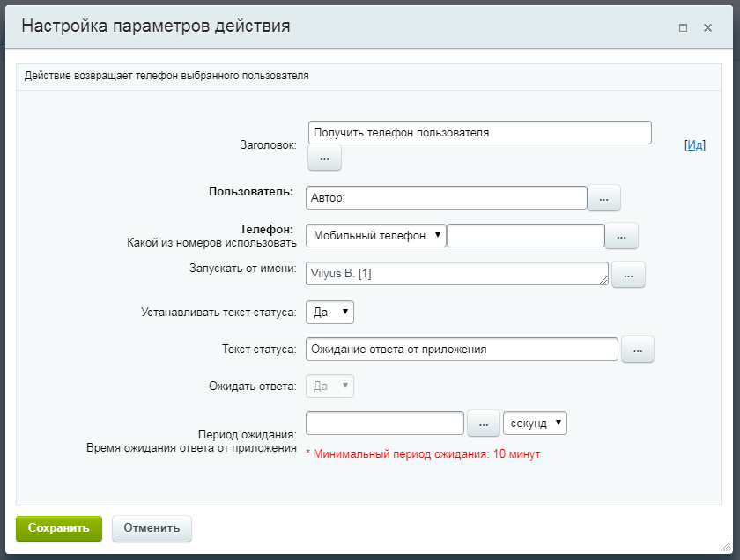The height and width of the screenshot is (560, 740).
Task: Click the Отменить button
Action: [x=152, y=528]
